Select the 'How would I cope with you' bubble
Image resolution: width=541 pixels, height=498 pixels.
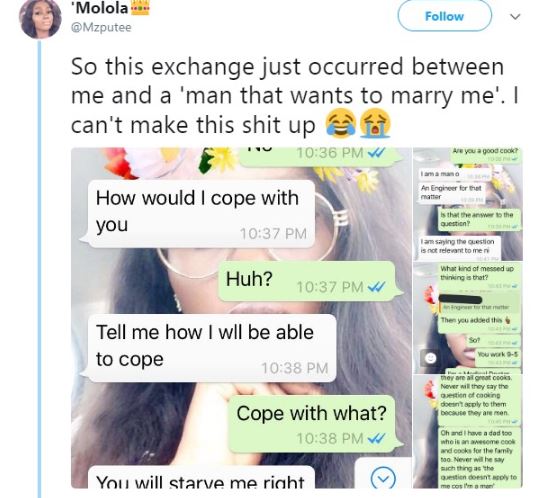(199, 214)
